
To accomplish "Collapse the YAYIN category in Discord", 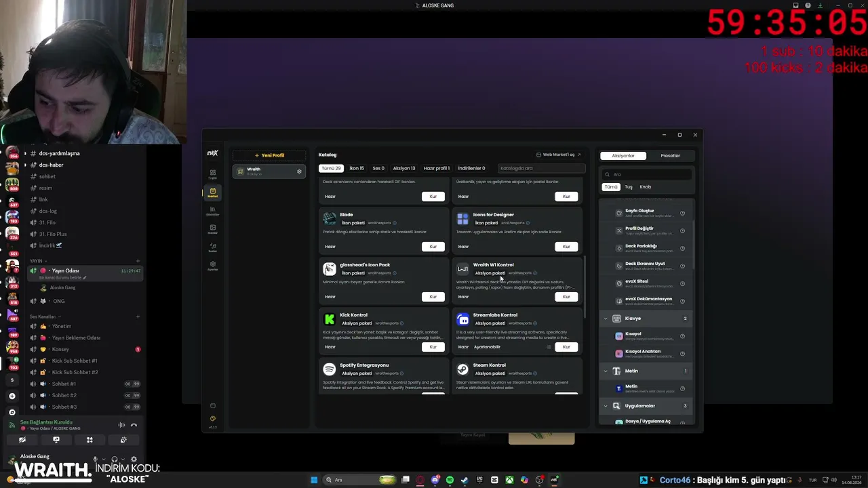I will point(38,261).
